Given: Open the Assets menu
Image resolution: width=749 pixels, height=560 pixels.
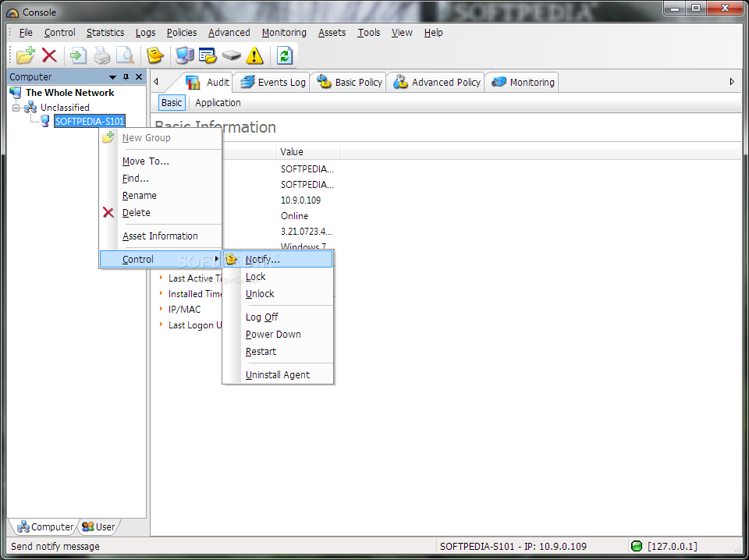Looking at the screenshot, I should (332, 33).
